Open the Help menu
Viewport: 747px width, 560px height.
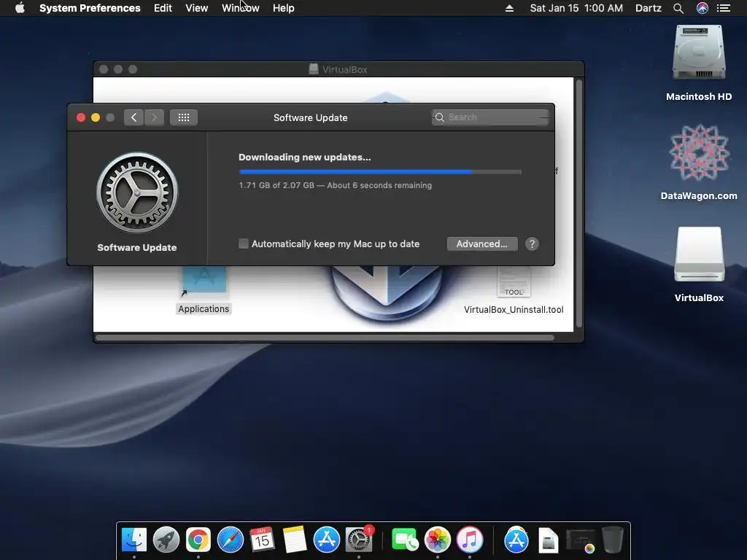[x=284, y=8]
